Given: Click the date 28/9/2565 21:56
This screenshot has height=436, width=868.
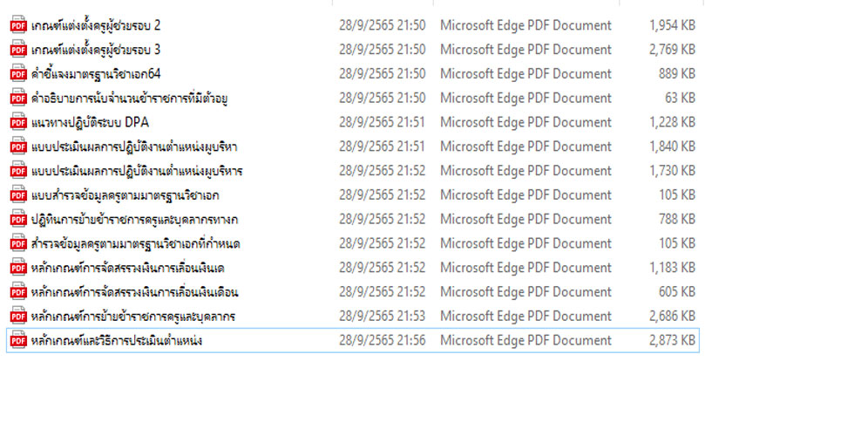Looking at the screenshot, I should click(x=382, y=340).
